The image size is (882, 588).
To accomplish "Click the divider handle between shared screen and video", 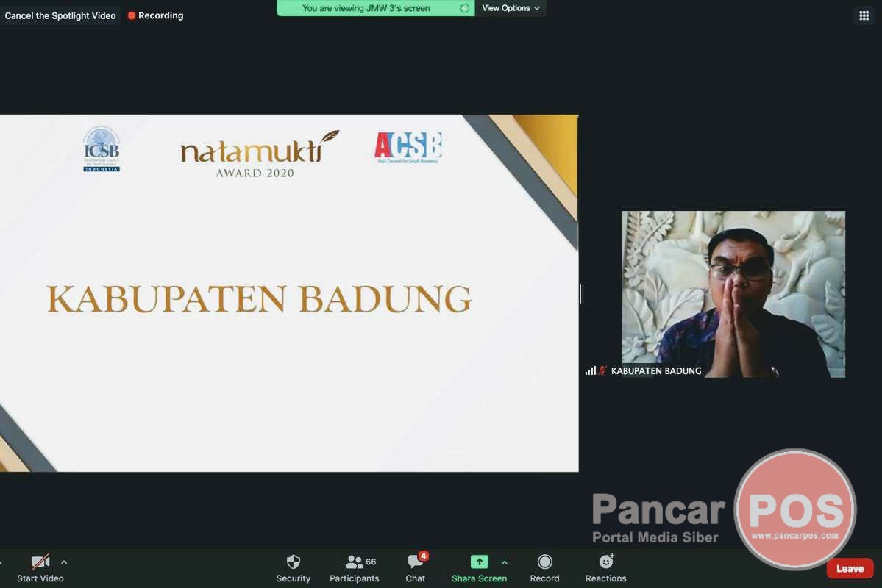I will (x=582, y=294).
